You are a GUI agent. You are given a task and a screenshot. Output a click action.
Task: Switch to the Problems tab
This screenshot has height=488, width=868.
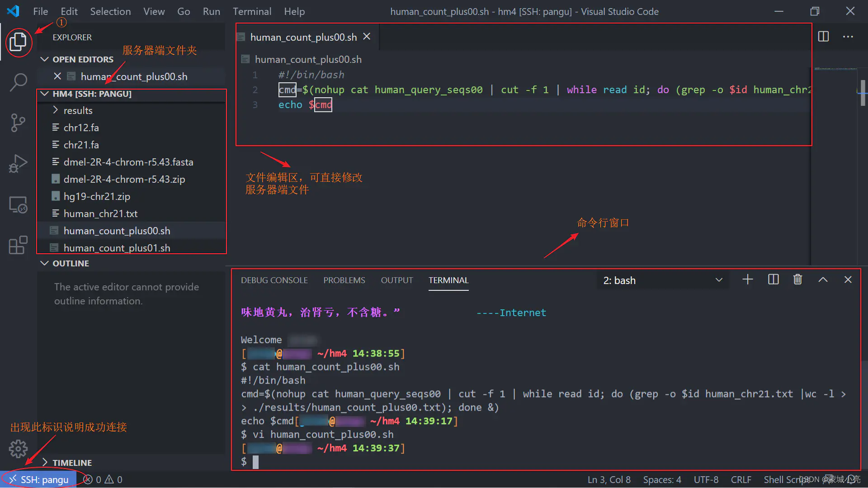344,280
